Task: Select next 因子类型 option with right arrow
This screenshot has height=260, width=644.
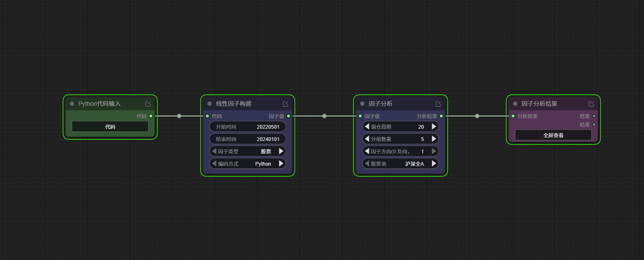Action: (x=281, y=151)
